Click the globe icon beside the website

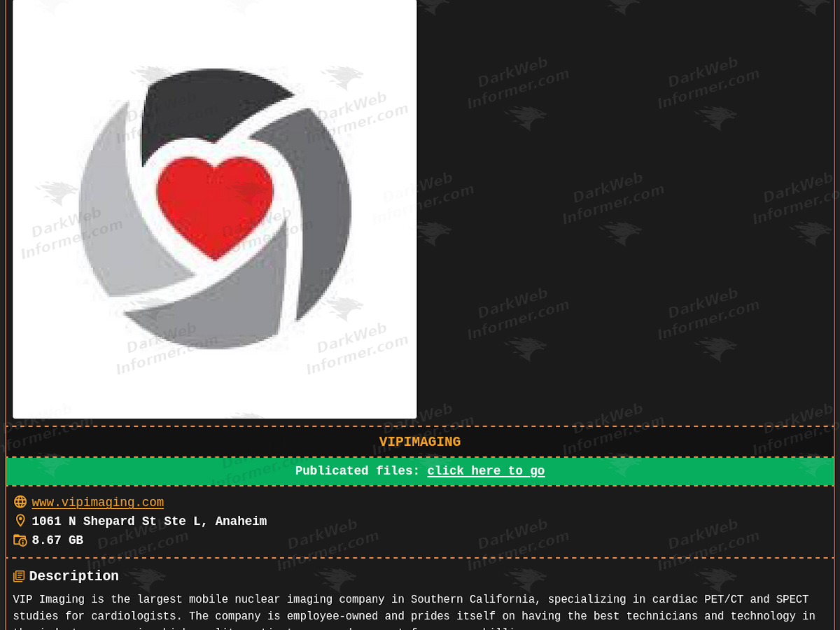pos(20,502)
